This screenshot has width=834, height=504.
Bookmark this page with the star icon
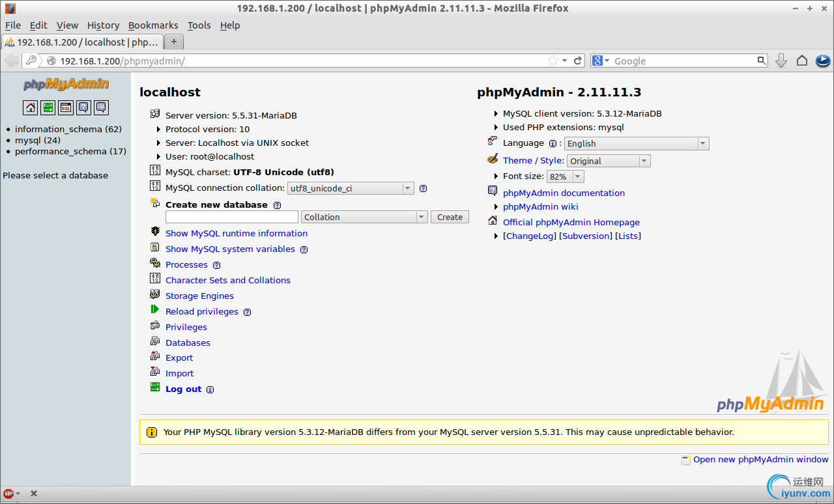click(553, 61)
